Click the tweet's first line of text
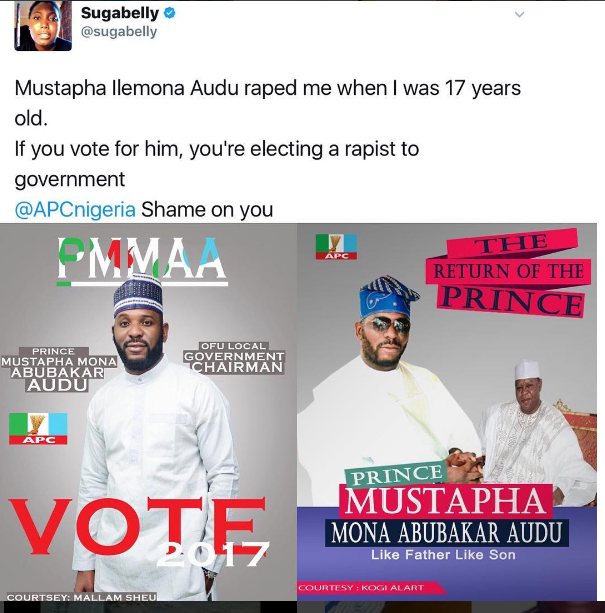The width and height of the screenshot is (605, 613). [x=267, y=88]
